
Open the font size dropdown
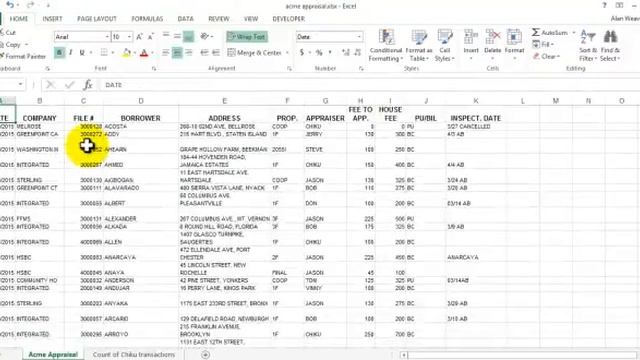click(x=129, y=37)
